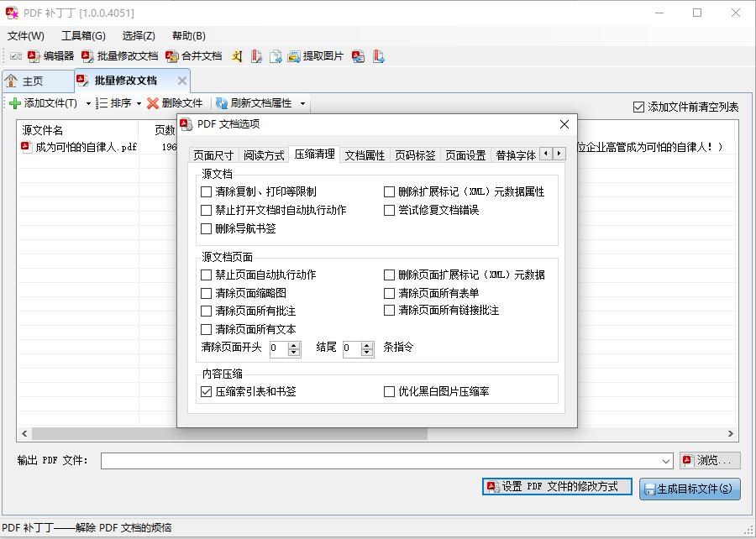This screenshot has width=756, height=539.
Task: Click the 删除文件 delete files icon
Action: [x=176, y=102]
